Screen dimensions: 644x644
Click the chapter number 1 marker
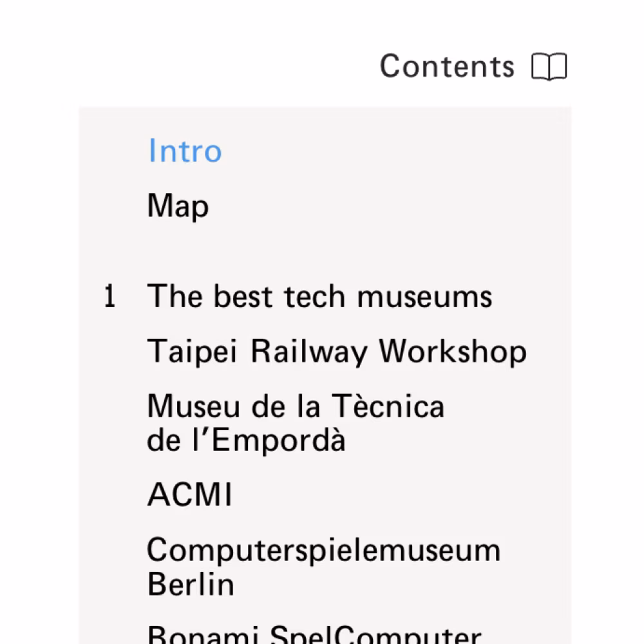[110, 297]
